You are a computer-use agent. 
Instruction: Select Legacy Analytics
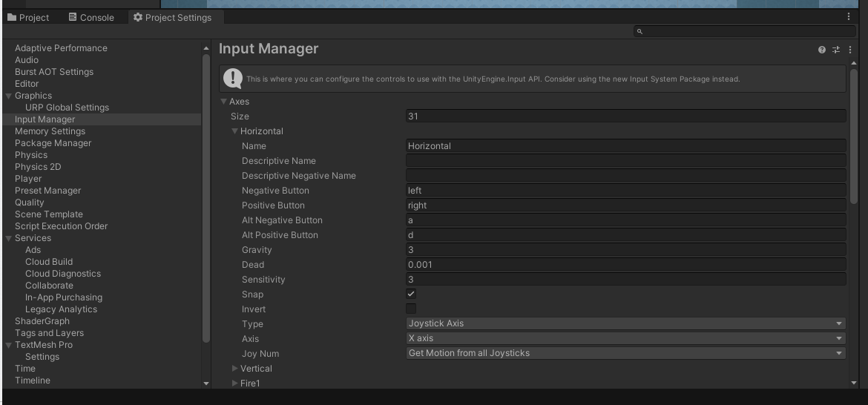[x=61, y=309]
